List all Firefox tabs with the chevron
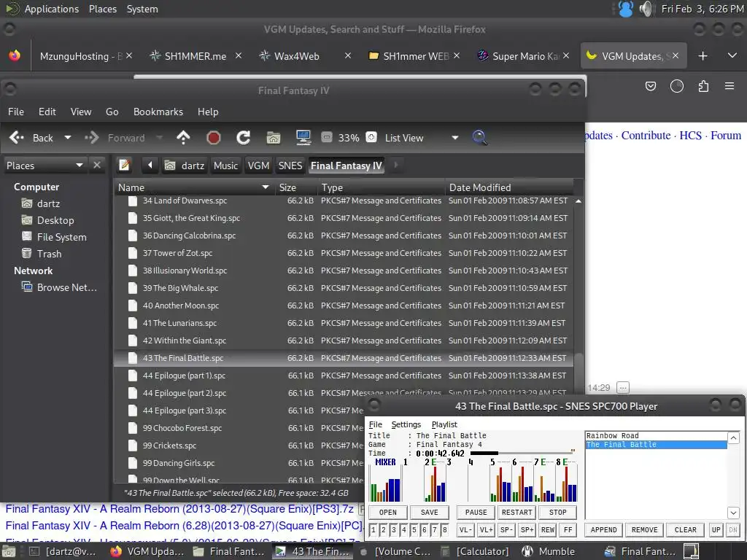 (732, 55)
